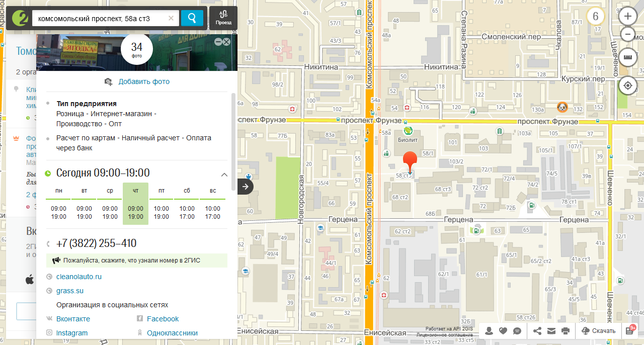Screen dimensions: 644x345
Task: Locate my position on map
Action: [x=627, y=85]
